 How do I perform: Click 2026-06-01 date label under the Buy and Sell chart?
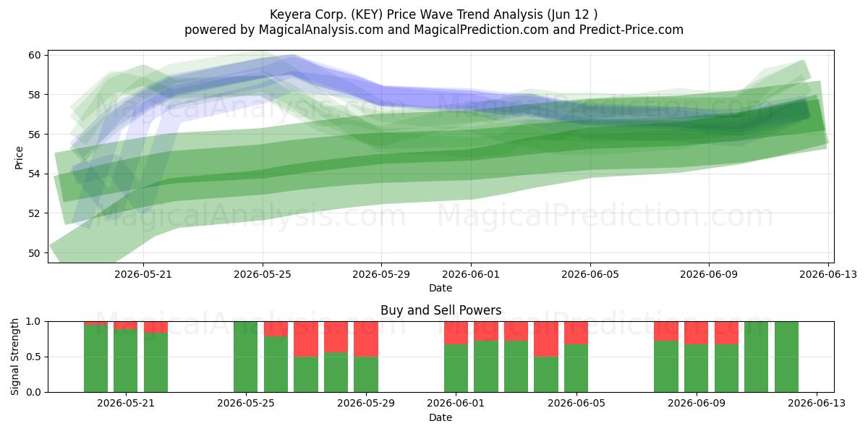[456, 404]
